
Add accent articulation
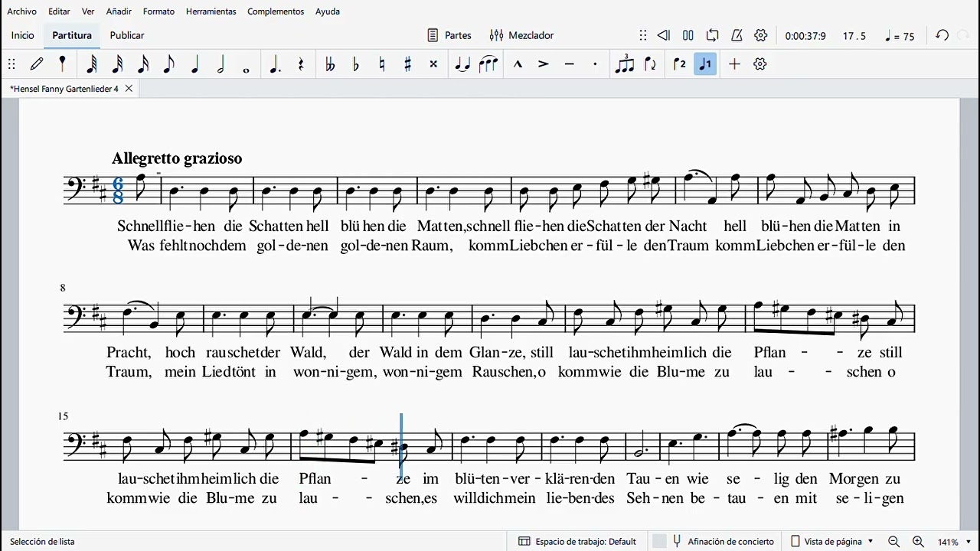click(x=544, y=64)
